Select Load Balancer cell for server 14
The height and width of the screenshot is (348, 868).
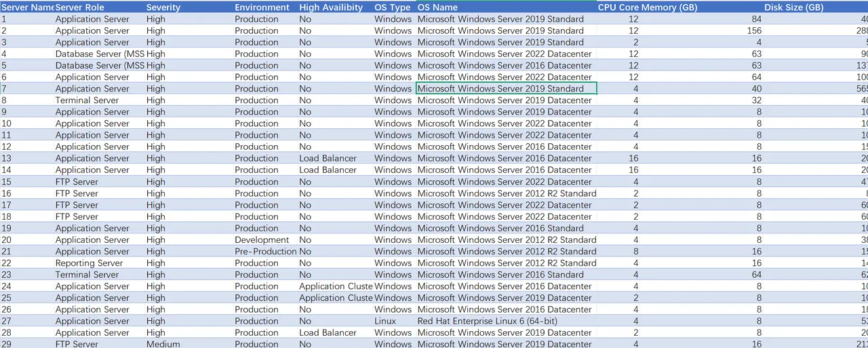click(335, 170)
